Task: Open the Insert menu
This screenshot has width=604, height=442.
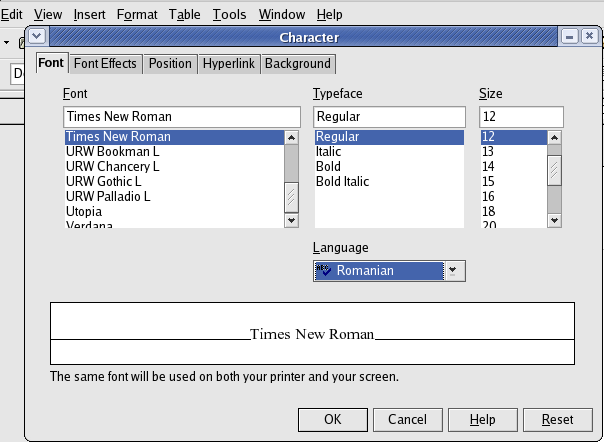Action: 89,15
